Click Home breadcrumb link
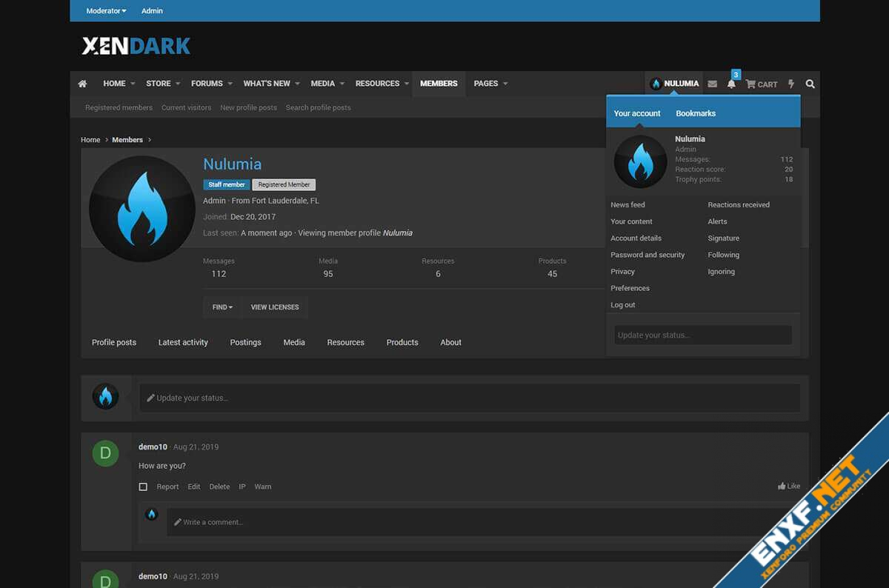The height and width of the screenshot is (588, 889). click(x=90, y=140)
